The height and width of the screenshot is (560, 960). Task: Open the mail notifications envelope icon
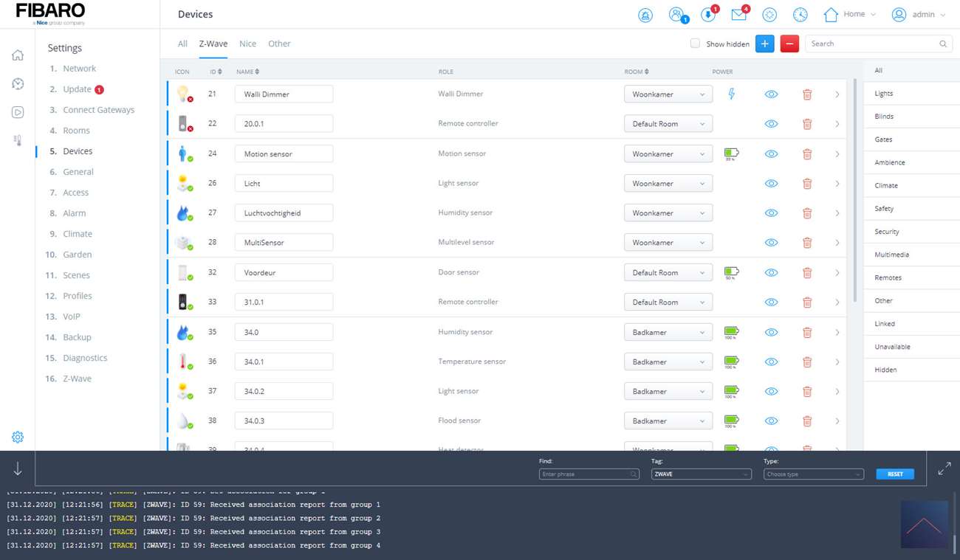[738, 15]
